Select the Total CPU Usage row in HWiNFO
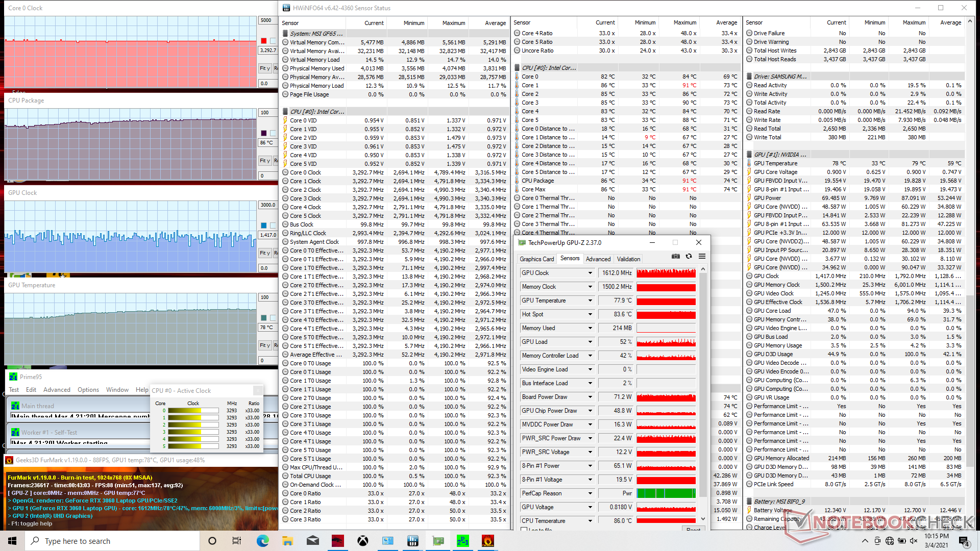The height and width of the screenshot is (551, 980). coord(395,476)
